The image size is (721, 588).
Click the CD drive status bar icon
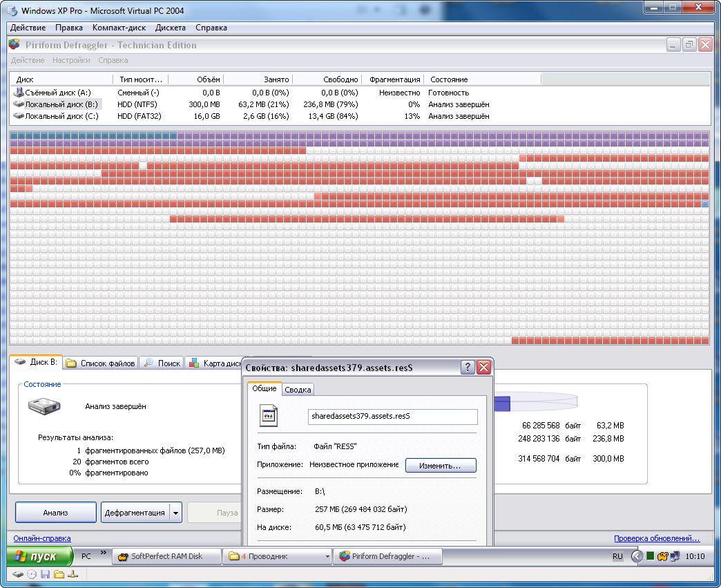click(32, 574)
